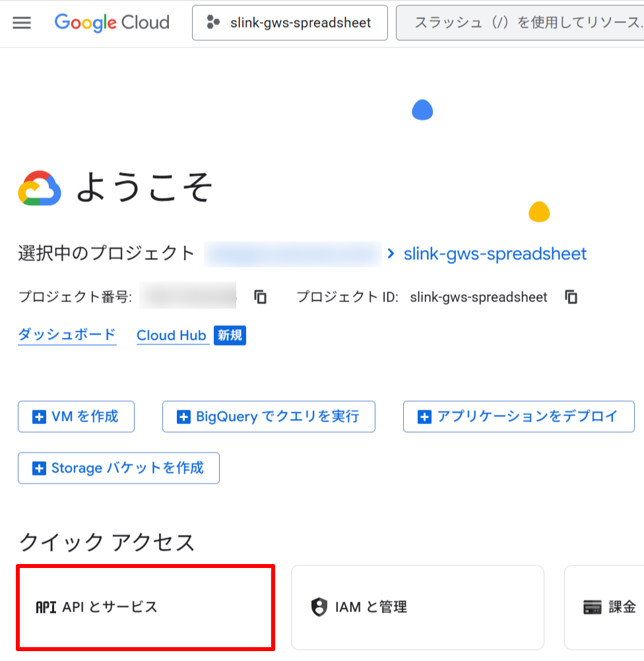The width and height of the screenshot is (644, 661).
Task: Select the project ID text slink-gws-spreadsheet
Action: [478, 298]
